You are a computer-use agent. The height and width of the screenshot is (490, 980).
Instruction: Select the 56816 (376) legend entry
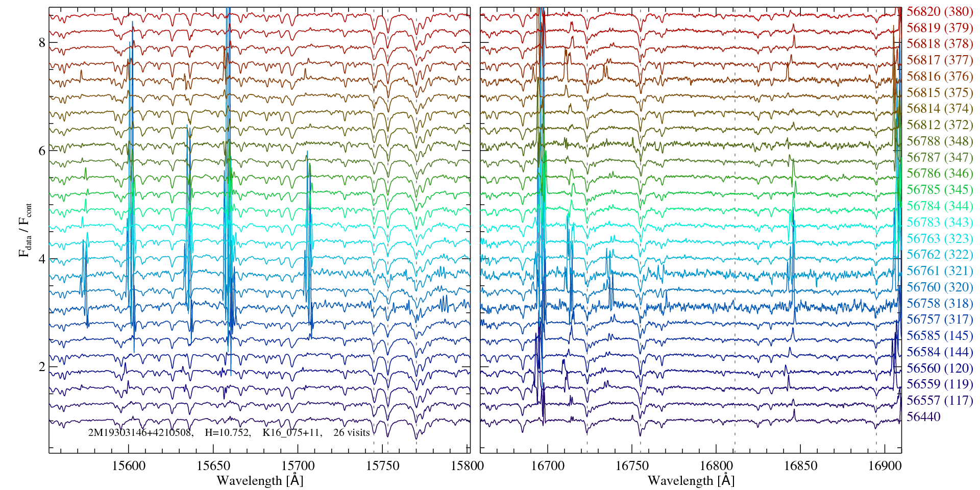point(939,77)
